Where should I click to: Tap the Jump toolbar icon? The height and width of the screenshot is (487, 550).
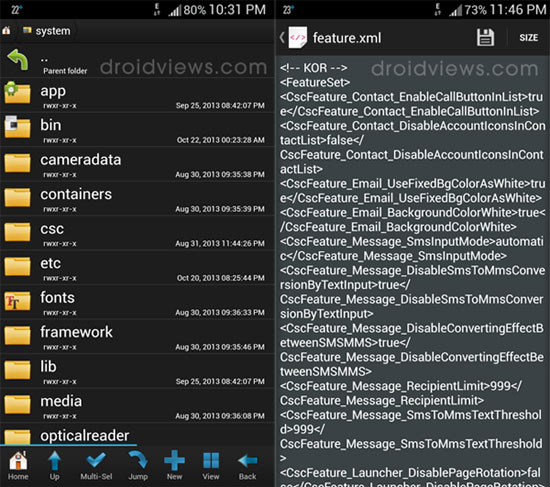pos(138,466)
